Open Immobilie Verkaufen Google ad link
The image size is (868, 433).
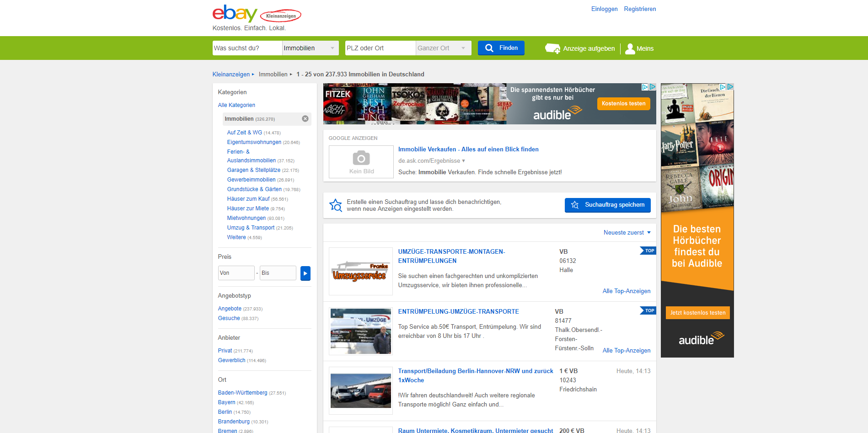click(x=468, y=150)
